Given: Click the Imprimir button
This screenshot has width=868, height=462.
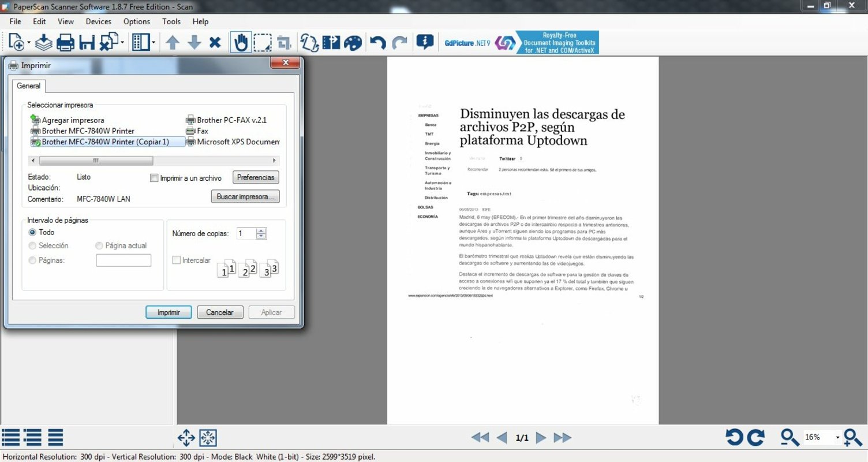Looking at the screenshot, I should pos(169,312).
